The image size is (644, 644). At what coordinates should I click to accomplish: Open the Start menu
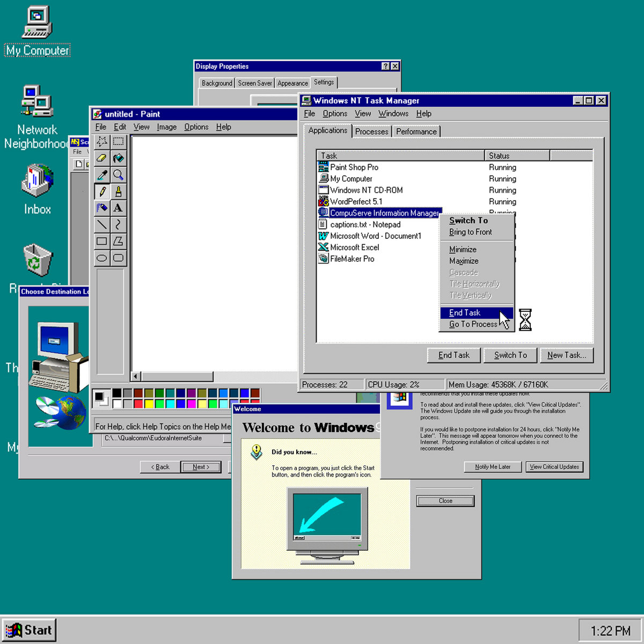coord(30,630)
